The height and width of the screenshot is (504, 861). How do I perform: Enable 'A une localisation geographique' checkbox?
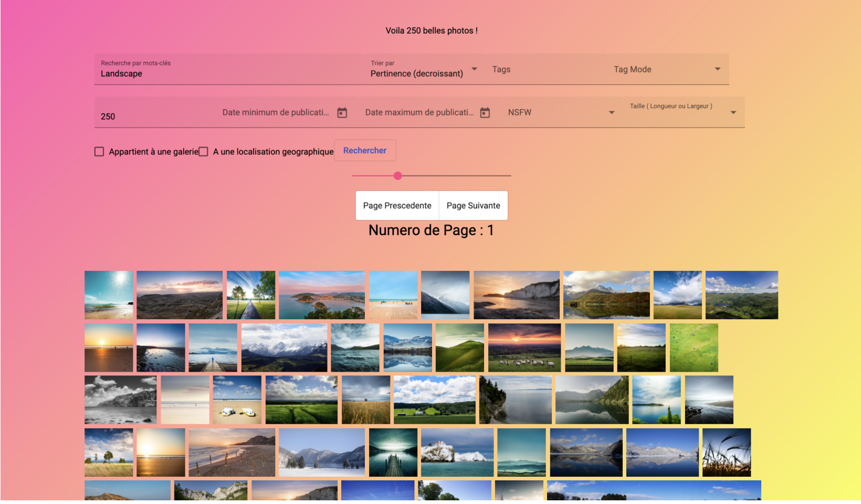click(204, 152)
